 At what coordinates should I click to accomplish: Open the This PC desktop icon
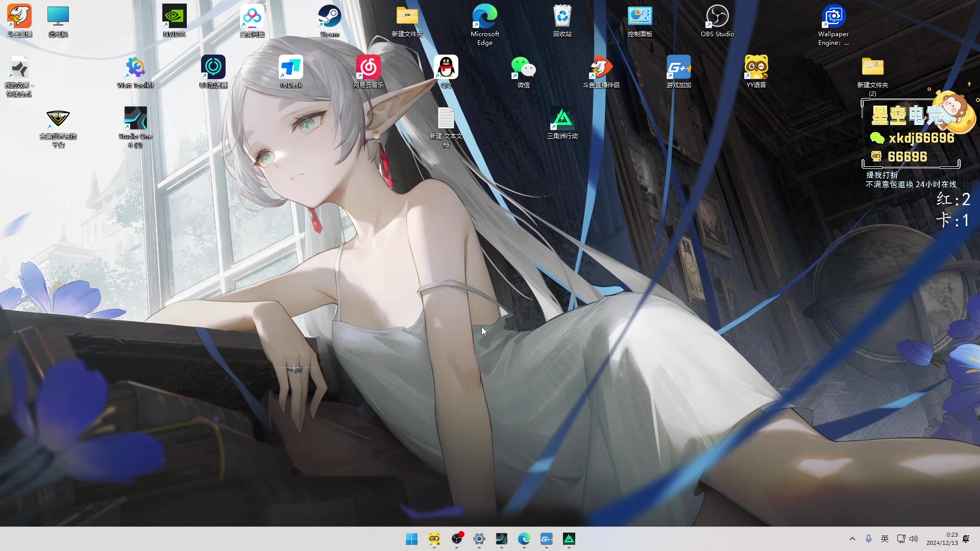58,20
